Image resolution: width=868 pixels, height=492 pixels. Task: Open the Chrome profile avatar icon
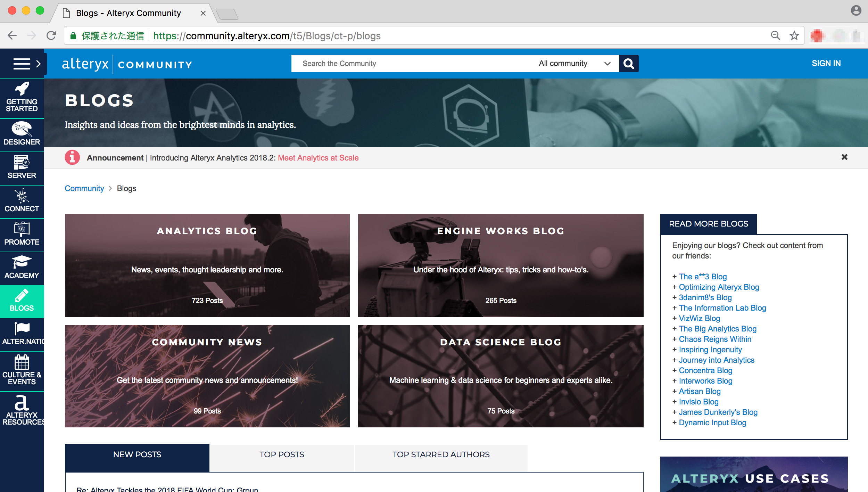click(x=856, y=11)
